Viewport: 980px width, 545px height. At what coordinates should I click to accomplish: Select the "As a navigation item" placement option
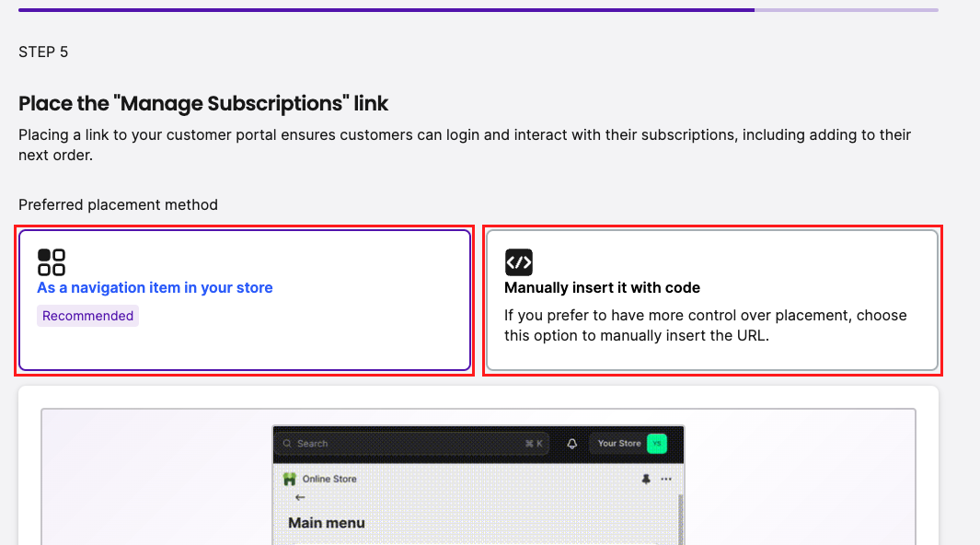[244, 299]
